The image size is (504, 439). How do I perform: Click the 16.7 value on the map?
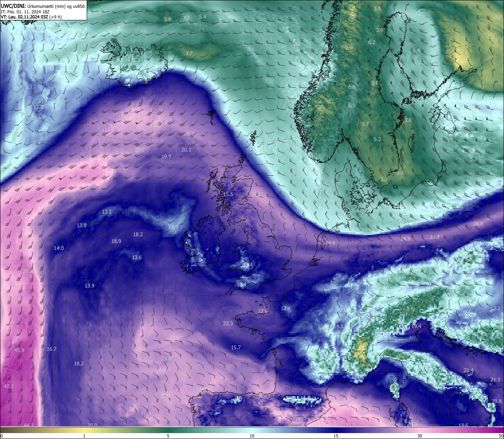tap(52, 349)
